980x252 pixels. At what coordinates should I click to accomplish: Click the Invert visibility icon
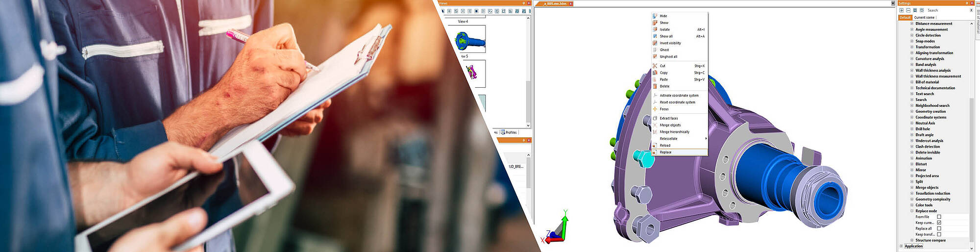(655, 43)
